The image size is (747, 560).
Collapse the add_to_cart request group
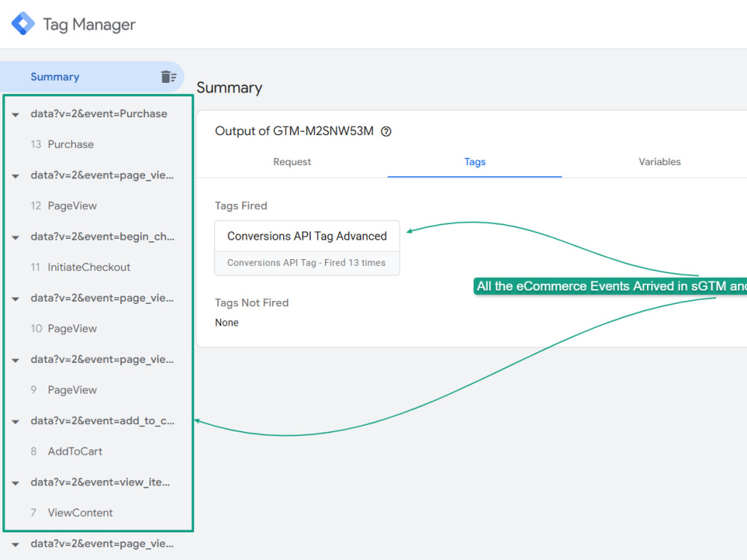click(x=16, y=422)
